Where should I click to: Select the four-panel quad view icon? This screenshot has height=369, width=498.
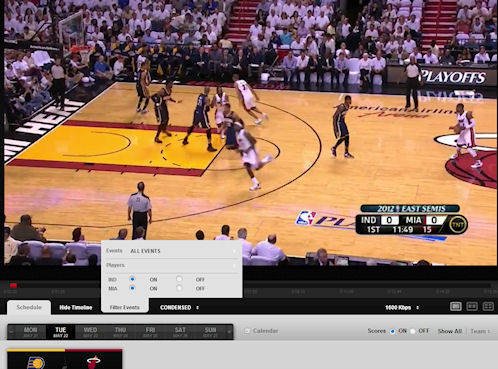[x=488, y=306]
